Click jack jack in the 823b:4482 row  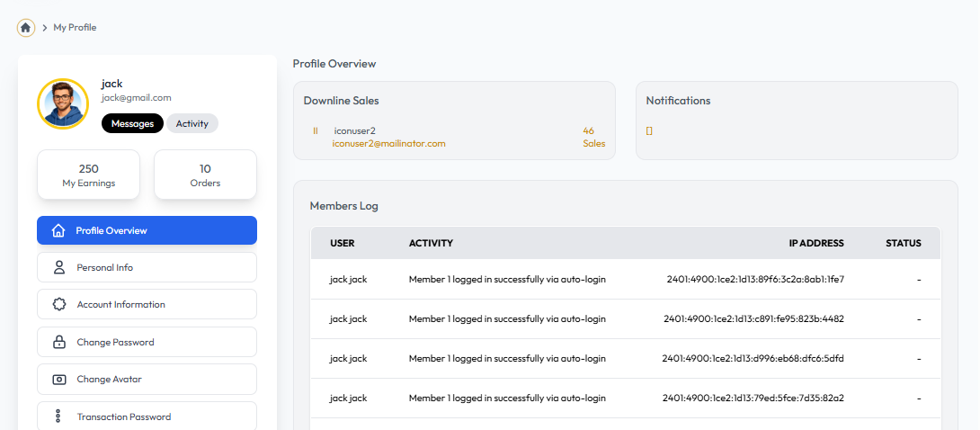[349, 318]
